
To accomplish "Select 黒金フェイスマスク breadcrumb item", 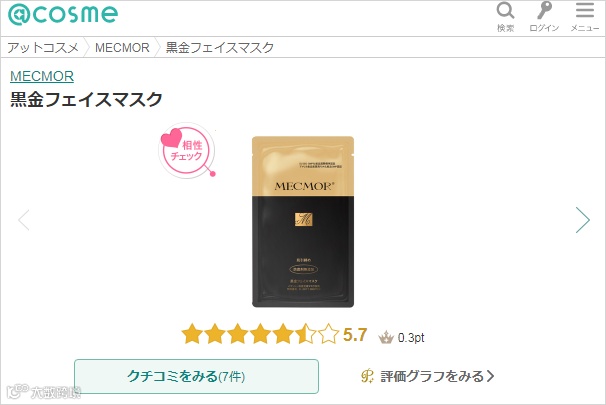I will [x=220, y=48].
